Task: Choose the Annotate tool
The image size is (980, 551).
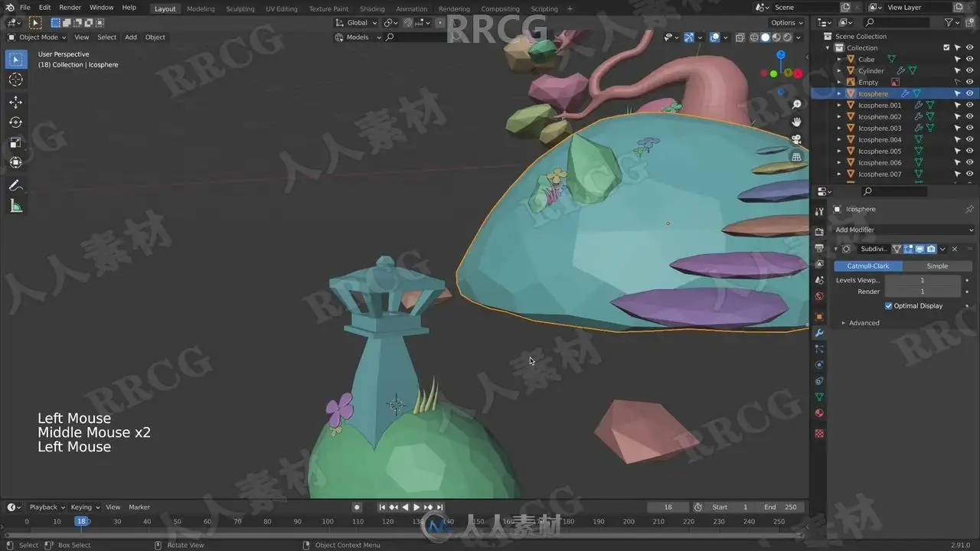Action: tap(16, 185)
